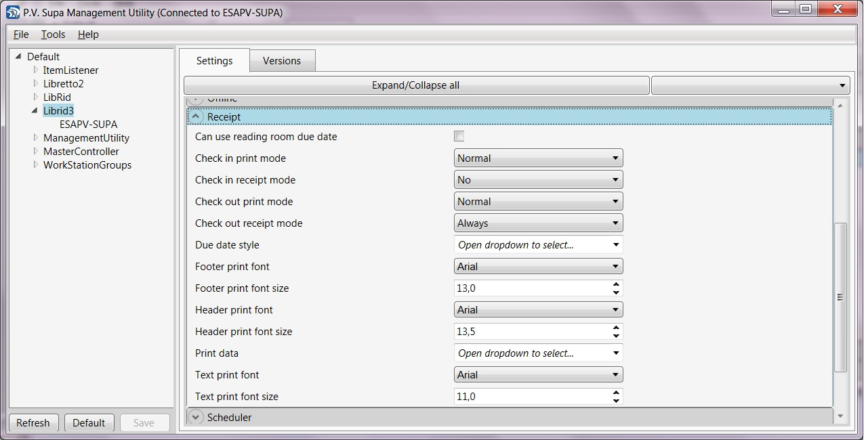Click the Header print font size field
Screen dimensions: 868x440
[x=531, y=332]
